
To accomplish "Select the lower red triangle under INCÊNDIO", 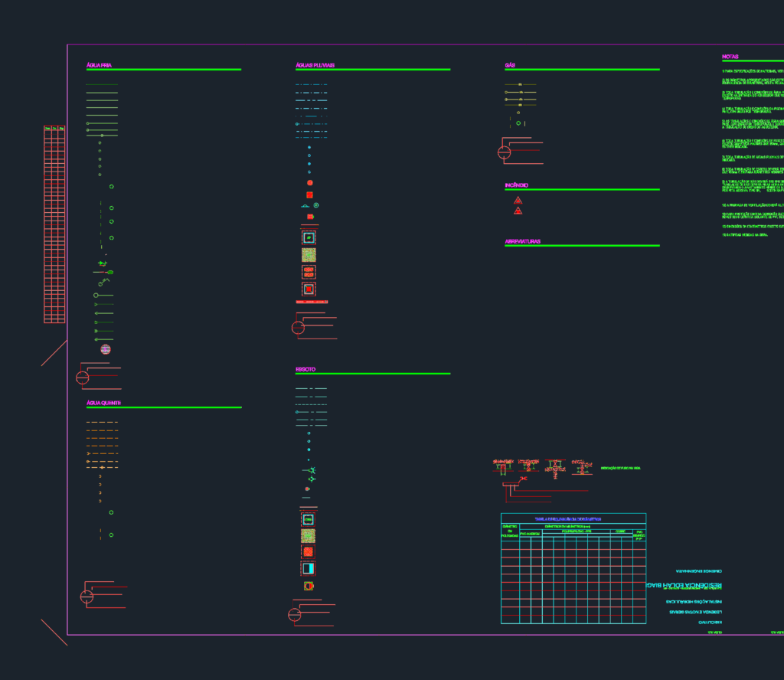I will coord(518,211).
